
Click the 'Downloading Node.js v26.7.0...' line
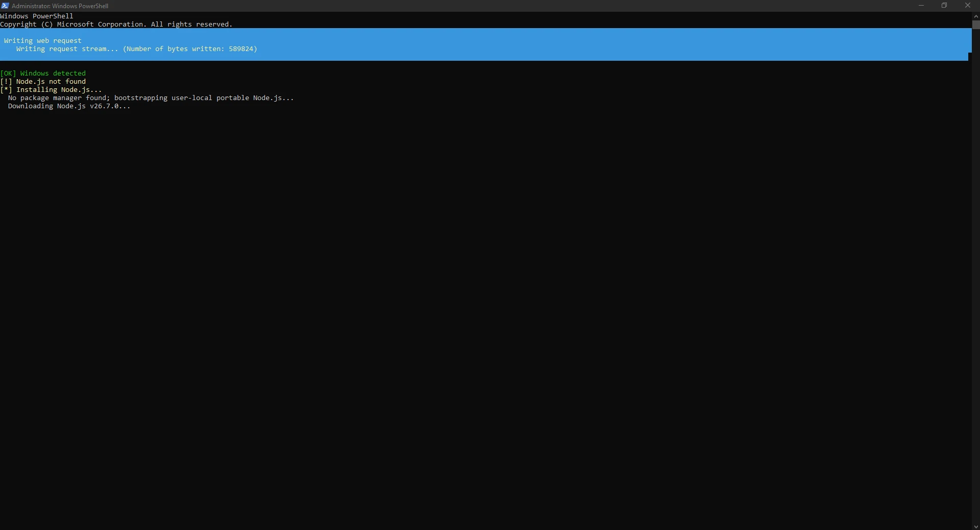coord(69,106)
